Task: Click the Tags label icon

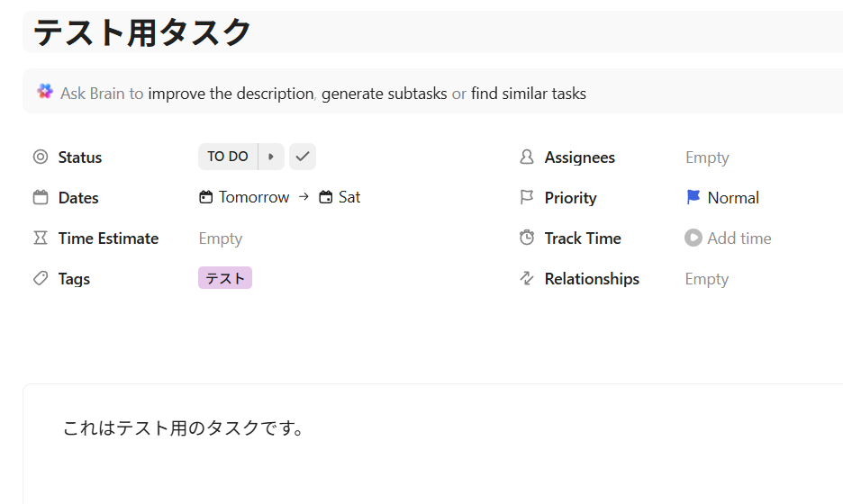Action: coord(40,279)
